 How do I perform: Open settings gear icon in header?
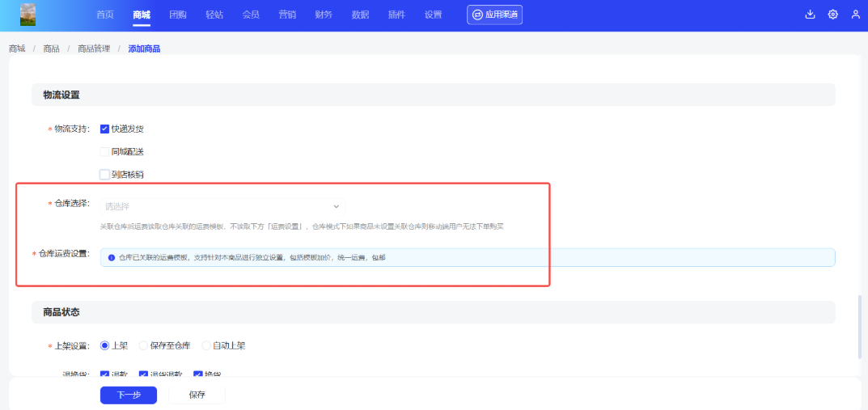point(832,15)
